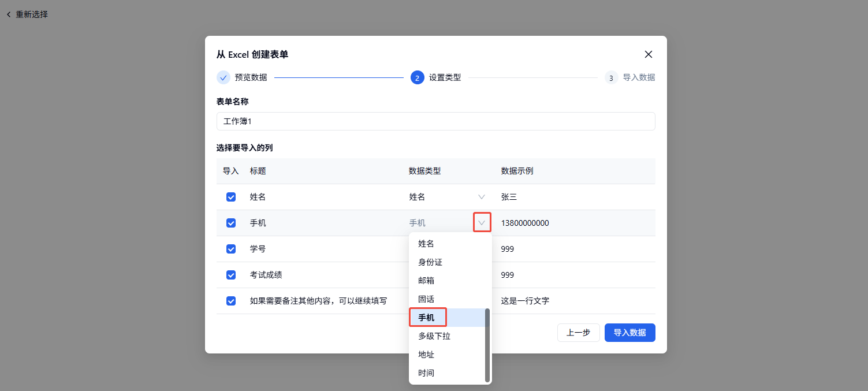Image resolution: width=868 pixels, height=391 pixels.
Task: Click the back arrow beside 重新选择
Action: pyautogui.click(x=9, y=14)
